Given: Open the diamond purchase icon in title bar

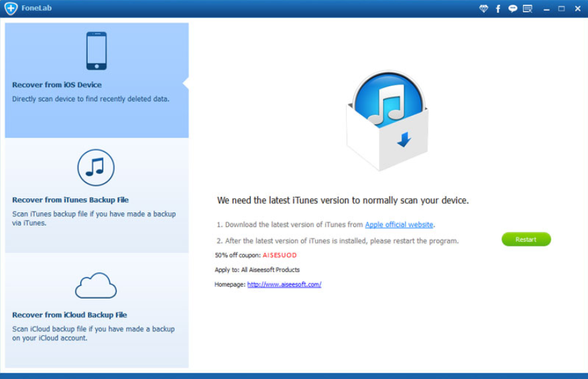Looking at the screenshot, I should tap(484, 9).
